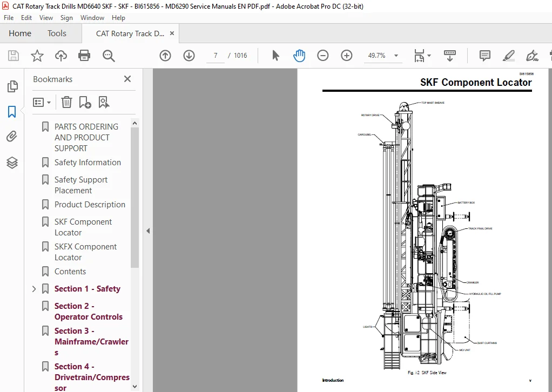The width and height of the screenshot is (552, 392).
Task: Open the Layers panel
Action: (x=12, y=163)
